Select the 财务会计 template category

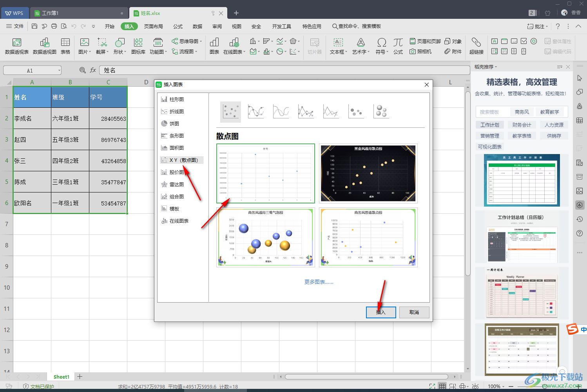(x=522, y=125)
